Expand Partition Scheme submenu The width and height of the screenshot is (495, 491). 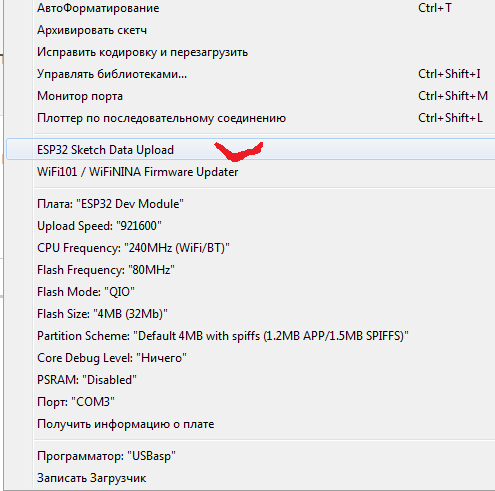coord(251,336)
